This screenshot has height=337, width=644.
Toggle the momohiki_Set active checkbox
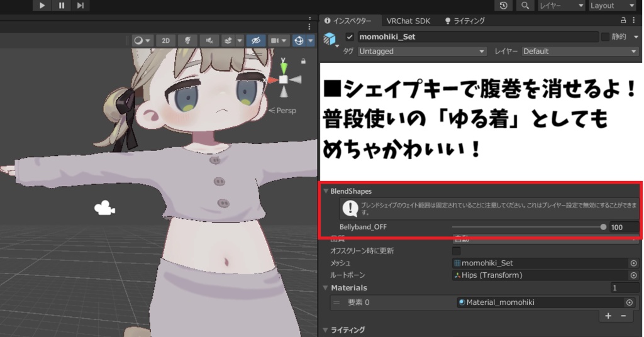point(350,37)
